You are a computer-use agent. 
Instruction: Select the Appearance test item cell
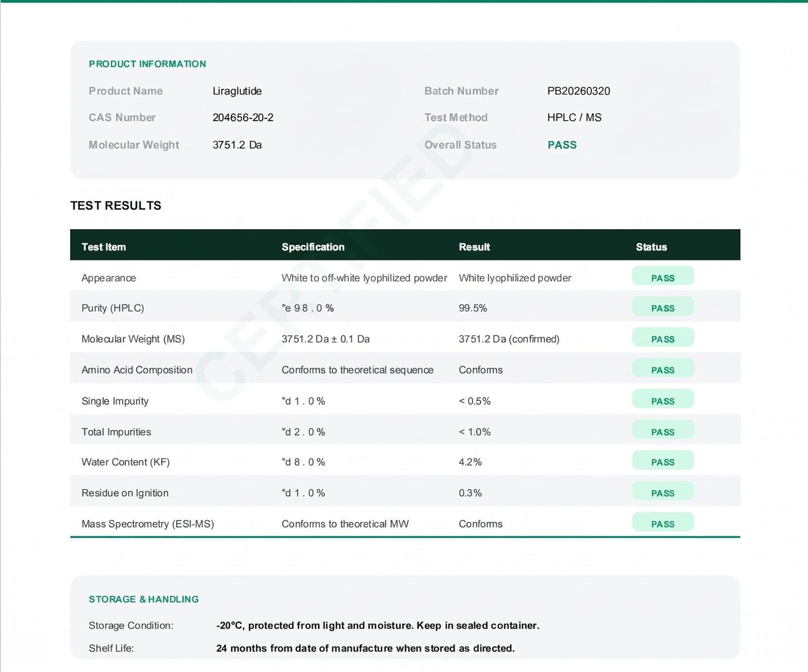(109, 278)
